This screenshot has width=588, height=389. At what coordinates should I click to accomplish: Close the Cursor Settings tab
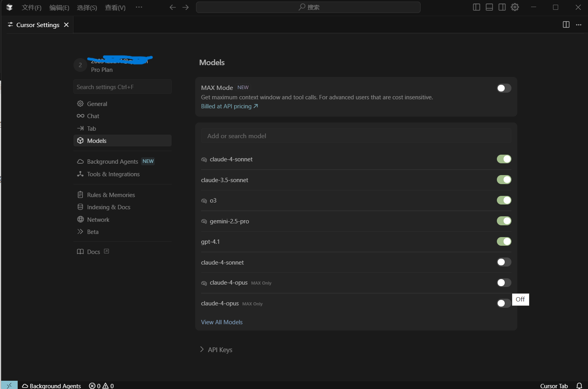[x=66, y=25]
